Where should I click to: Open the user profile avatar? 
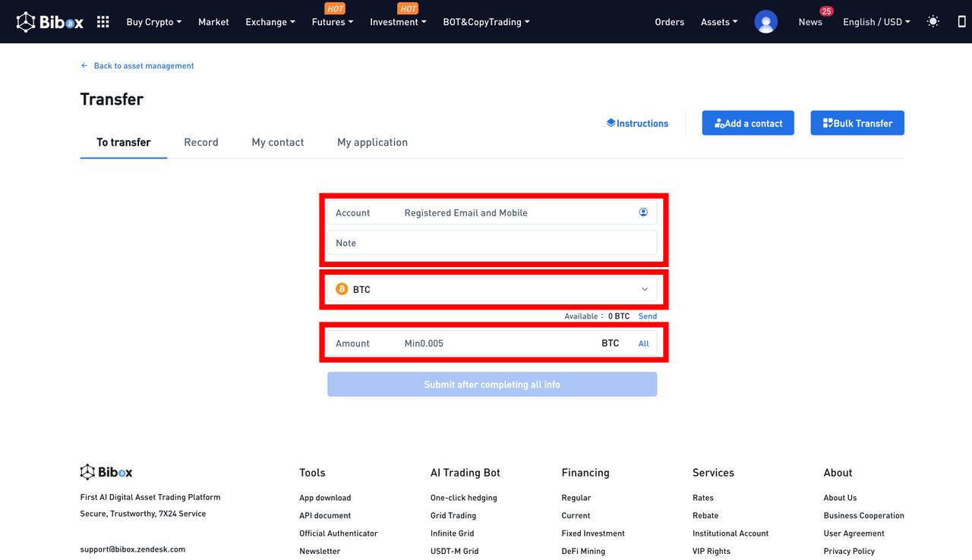point(765,22)
